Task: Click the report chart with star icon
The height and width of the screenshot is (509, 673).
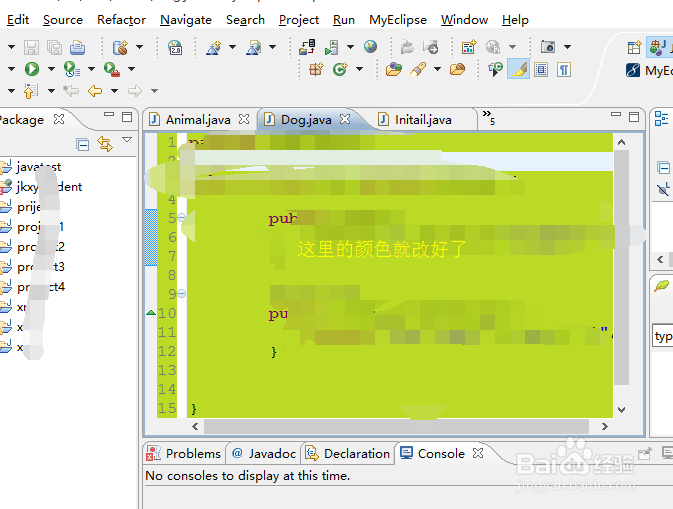Action: tap(469, 47)
